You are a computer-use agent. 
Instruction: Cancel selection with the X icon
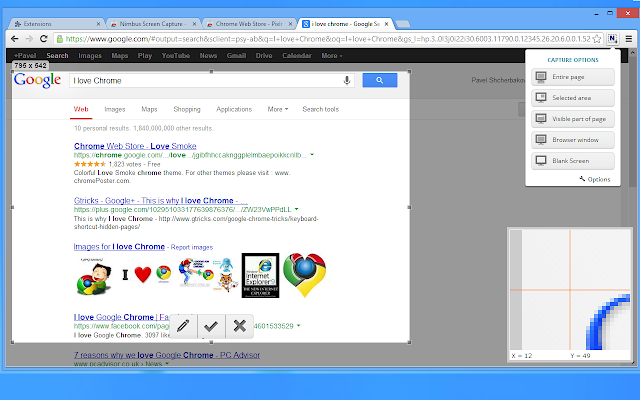(x=240, y=326)
